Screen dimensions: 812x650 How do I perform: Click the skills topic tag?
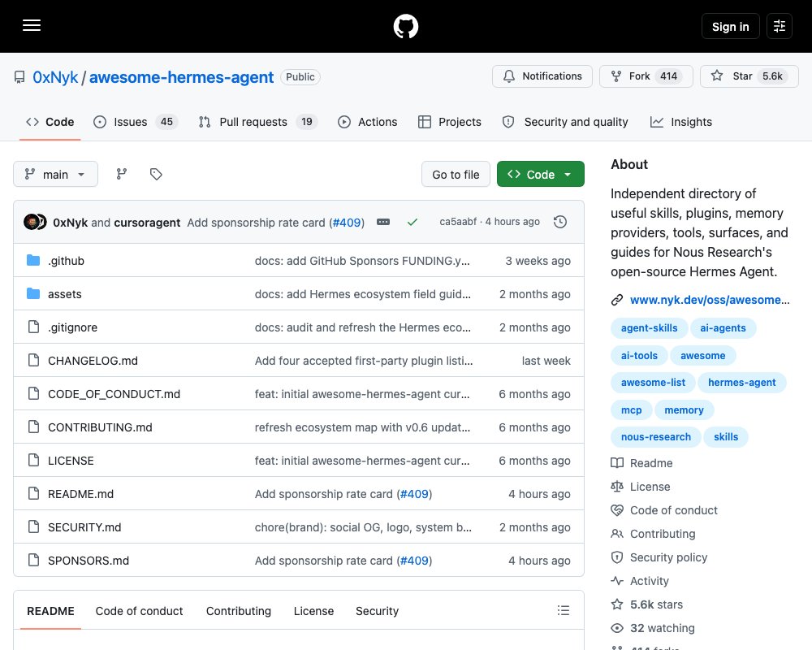(725, 437)
